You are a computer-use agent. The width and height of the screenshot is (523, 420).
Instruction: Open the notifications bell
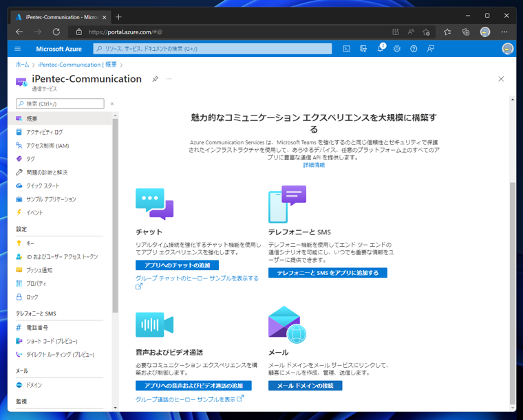click(381, 49)
